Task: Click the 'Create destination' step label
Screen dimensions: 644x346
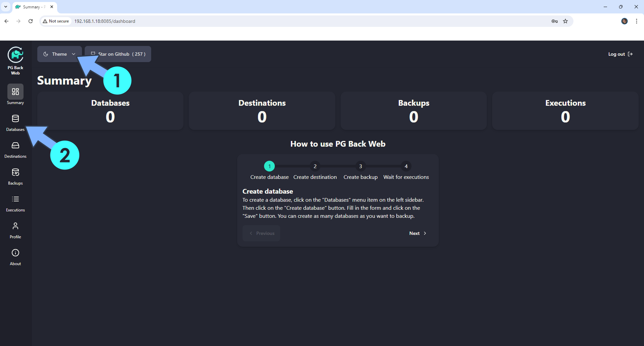Action: click(315, 177)
